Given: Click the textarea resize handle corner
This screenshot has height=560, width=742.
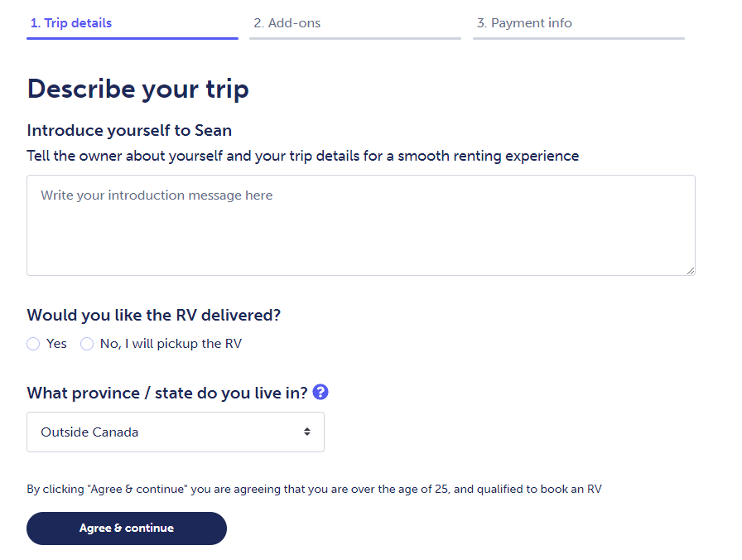Looking at the screenshot, I should [x=691, y=271].
